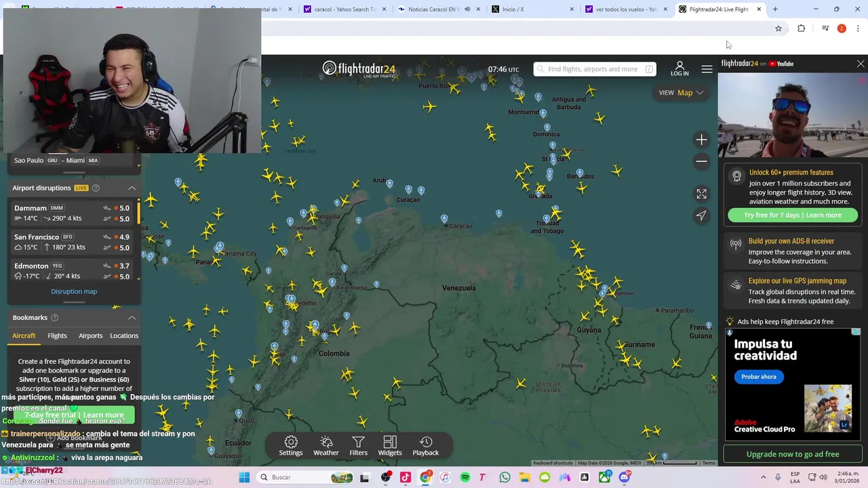Open Flightradar24 Settings gear
The image size is (868, 488).
coord(290,446)
